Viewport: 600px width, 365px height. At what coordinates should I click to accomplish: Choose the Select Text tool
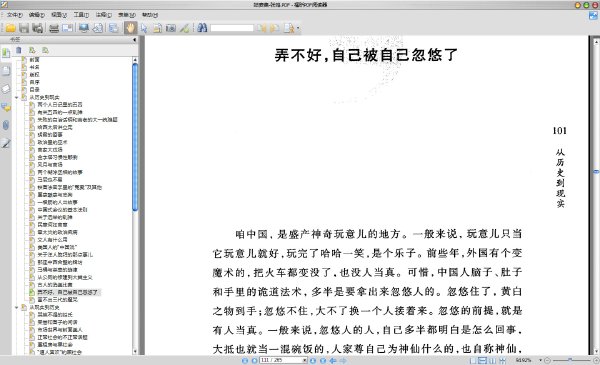point(157,28)
